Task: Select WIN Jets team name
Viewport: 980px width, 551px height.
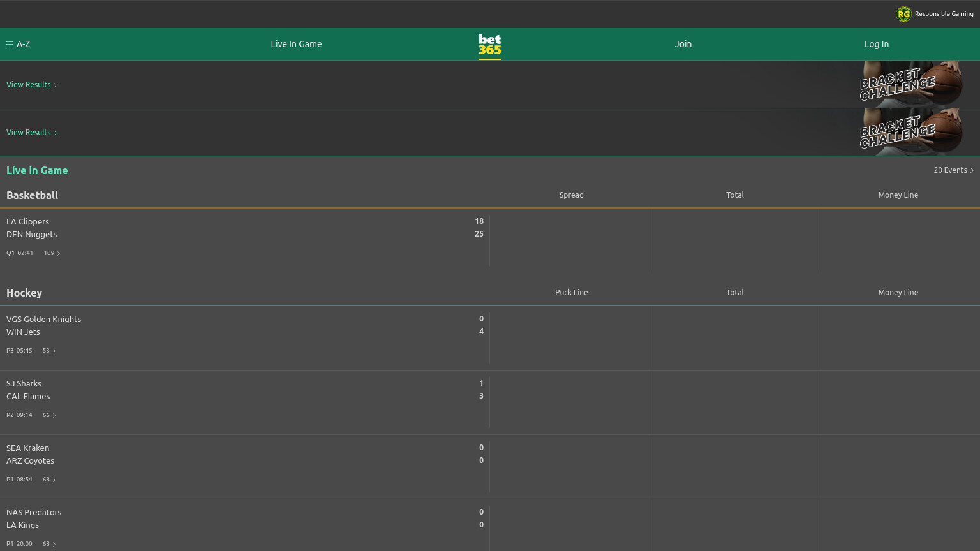Action: tap(23, 332)
